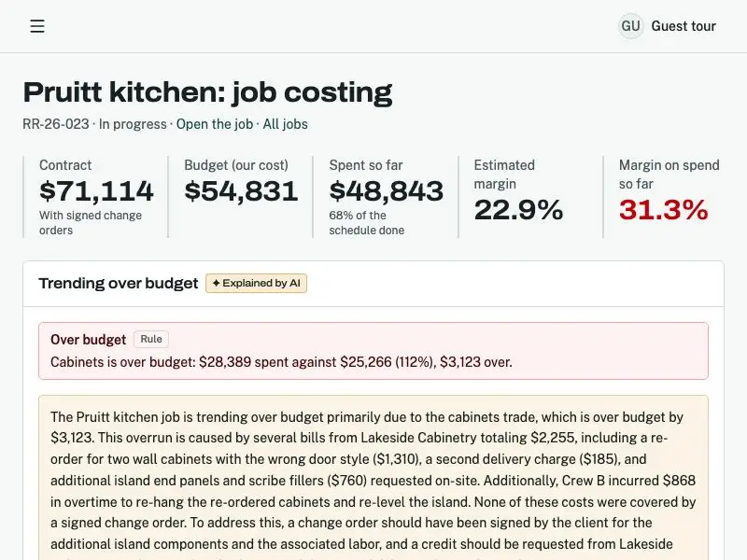Click the Budget (our cost) label

[236, 165]
